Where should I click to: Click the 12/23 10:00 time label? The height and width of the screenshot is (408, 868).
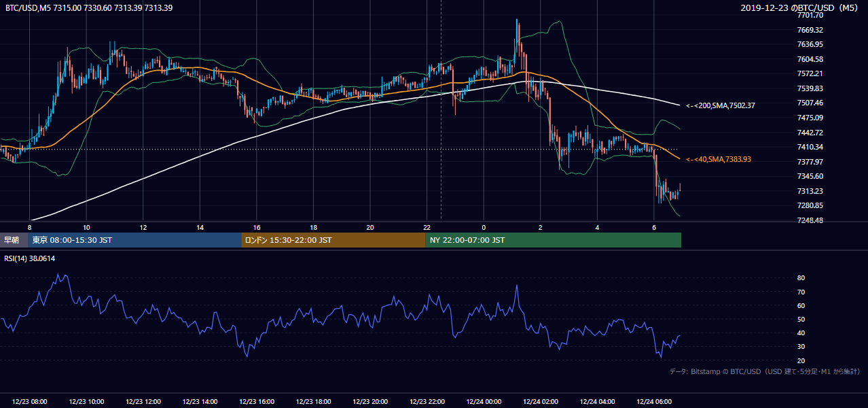86,402
